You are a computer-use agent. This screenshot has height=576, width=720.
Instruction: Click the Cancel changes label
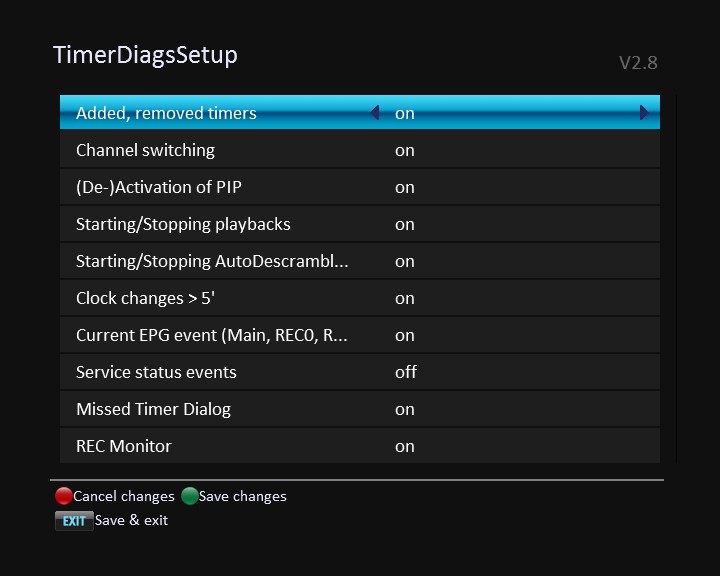[x=124, y=496]
